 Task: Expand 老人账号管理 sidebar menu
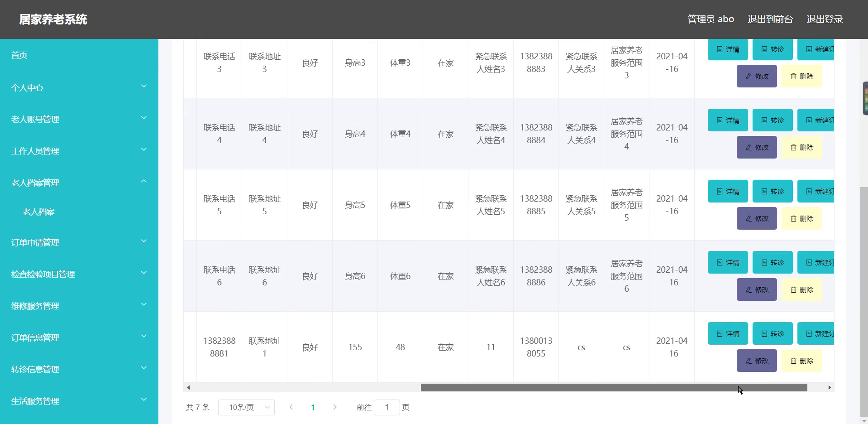(x=79, y=119)
